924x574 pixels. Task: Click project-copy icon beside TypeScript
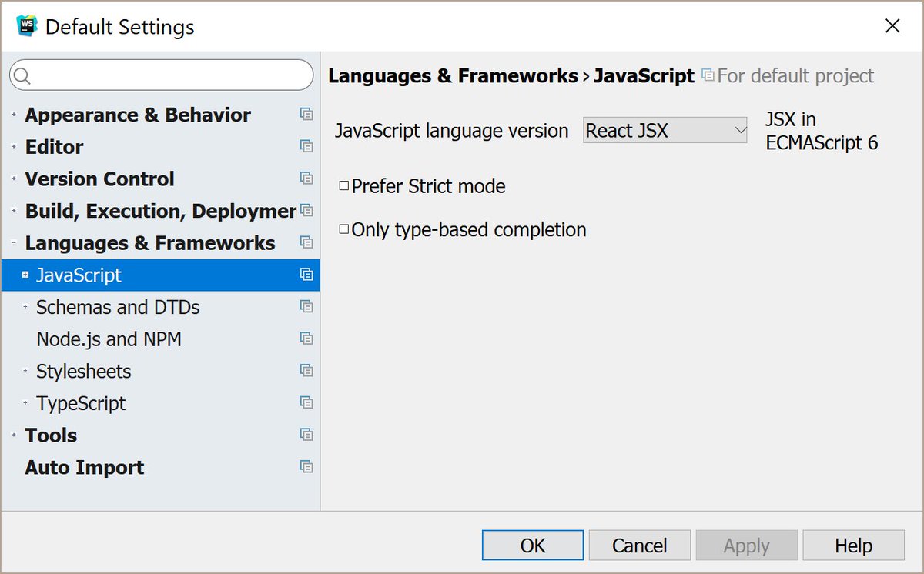point(306,402)
